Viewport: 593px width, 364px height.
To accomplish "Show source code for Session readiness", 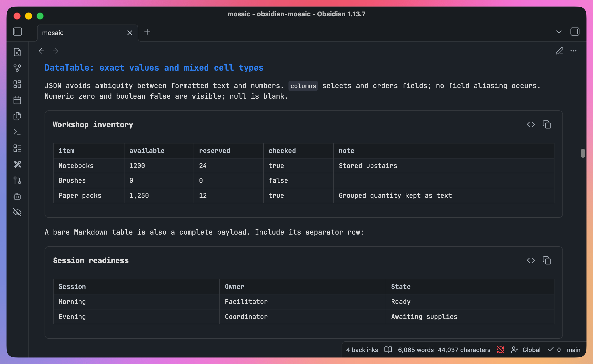I will 531,260.
